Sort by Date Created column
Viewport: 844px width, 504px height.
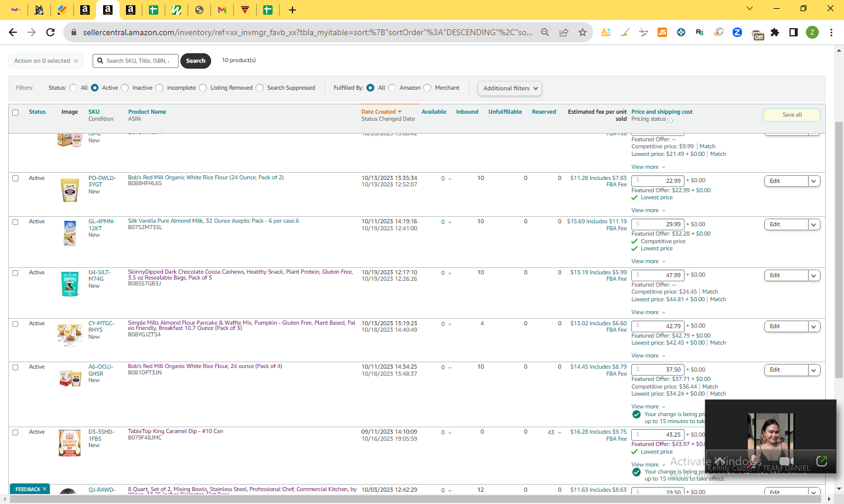tap(382, 112)
